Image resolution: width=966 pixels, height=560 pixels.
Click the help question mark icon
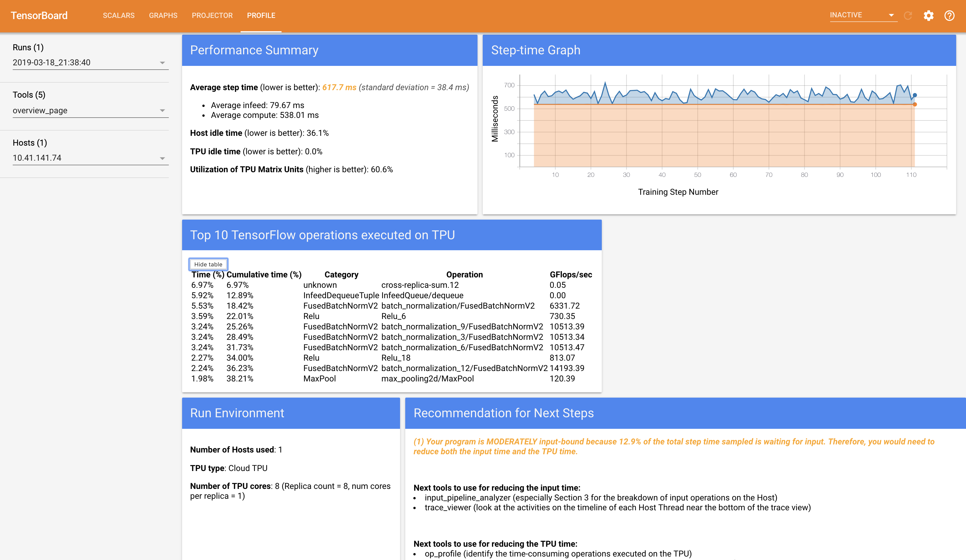pyautogui.click(x=949, y=16)
